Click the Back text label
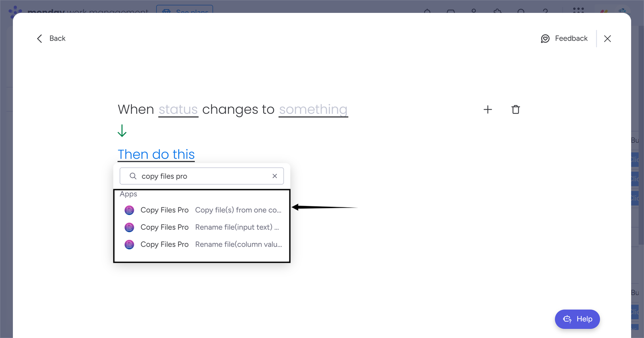Image resolution: width=644 pixels, height=338 pixels. (58, 38)
